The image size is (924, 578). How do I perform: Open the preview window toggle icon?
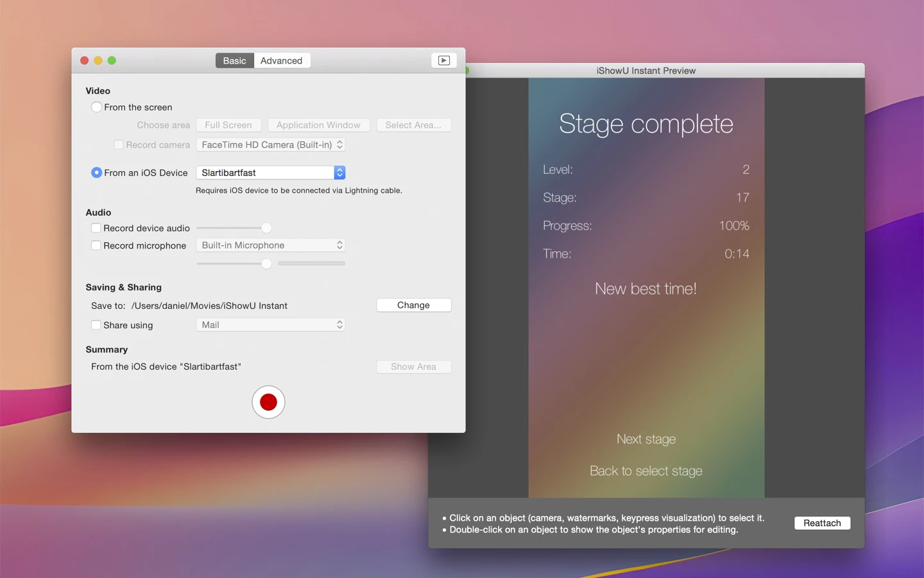pos(443,60)
